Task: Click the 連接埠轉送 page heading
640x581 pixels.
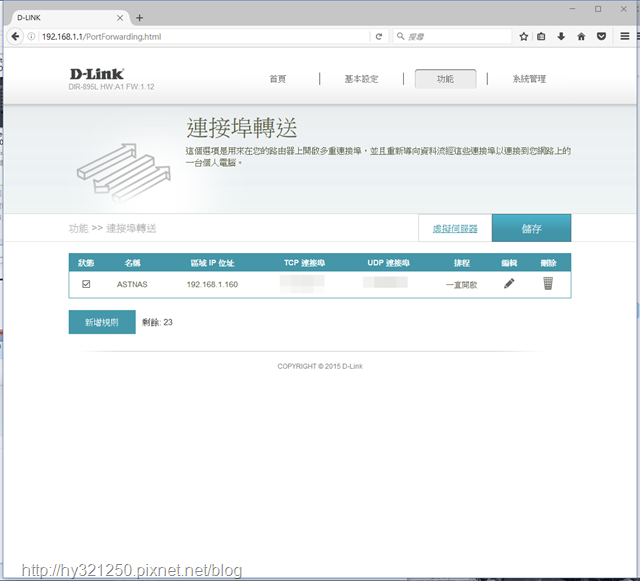Action: click(x=242, y=128)
